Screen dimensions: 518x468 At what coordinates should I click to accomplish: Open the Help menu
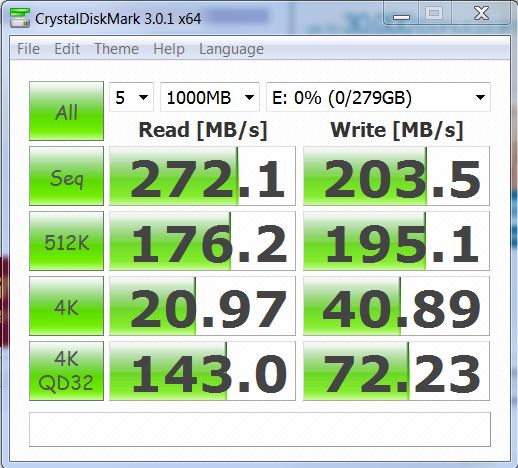point(169,49)
